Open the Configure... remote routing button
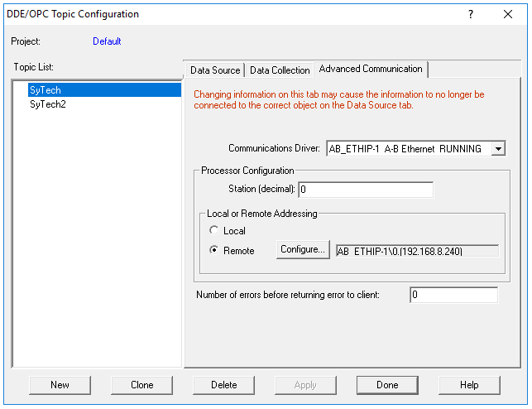 pos(303,249)
